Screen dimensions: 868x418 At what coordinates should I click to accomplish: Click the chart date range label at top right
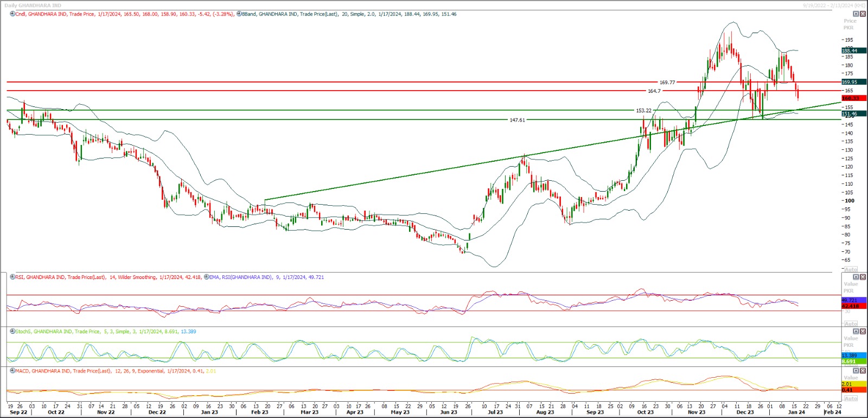(834, 5)
